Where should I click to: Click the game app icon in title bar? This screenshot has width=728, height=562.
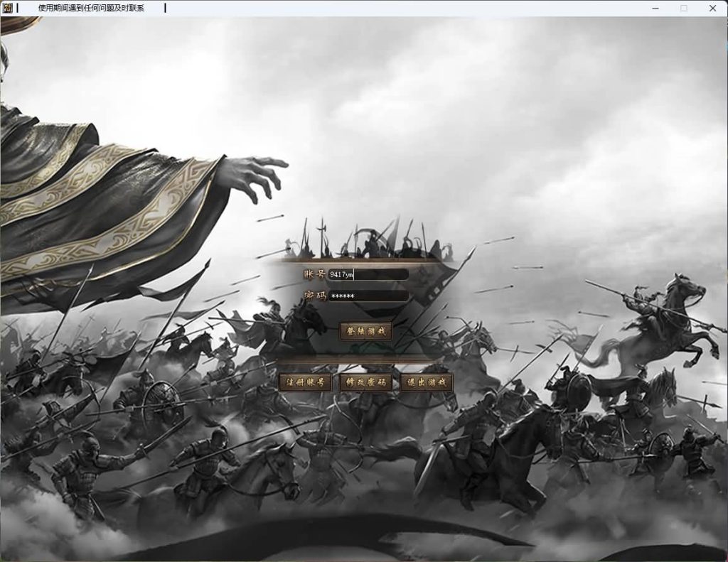(7, 8)
